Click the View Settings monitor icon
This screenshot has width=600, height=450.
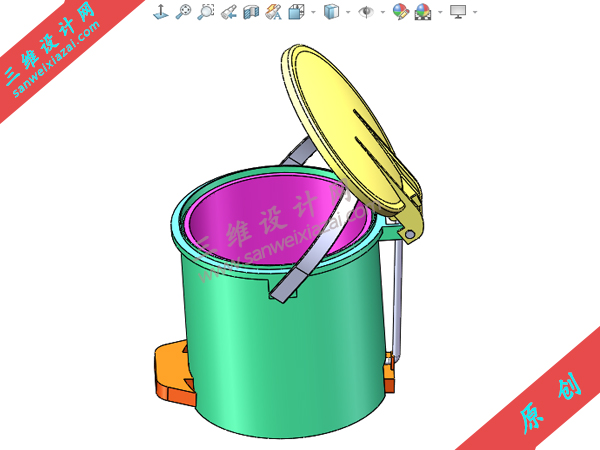coord(458,12)
